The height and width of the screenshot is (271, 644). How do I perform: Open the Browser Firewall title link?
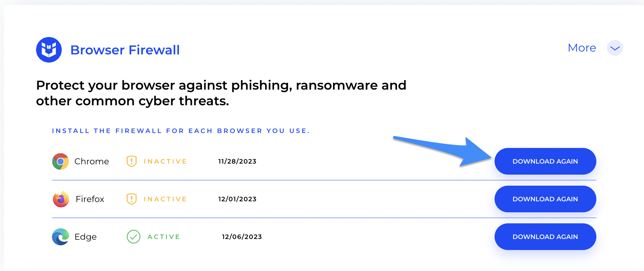125,50
